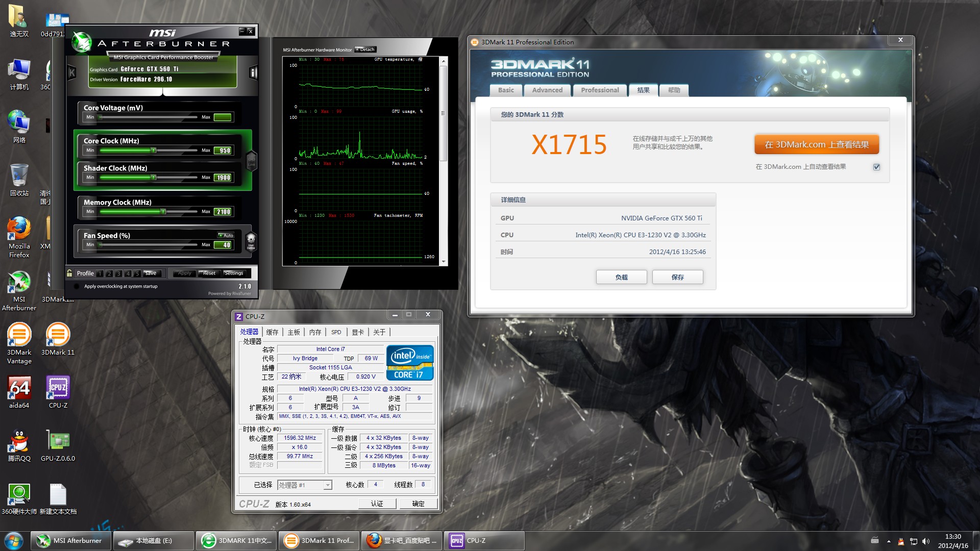
Task: Launch the 3DMark 11 desktop shortcut
Action: coord(58,339)
